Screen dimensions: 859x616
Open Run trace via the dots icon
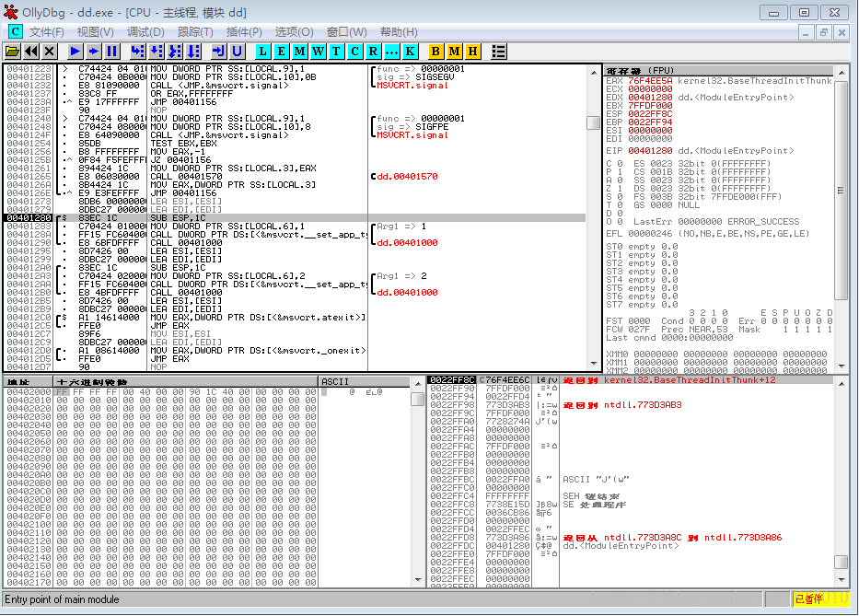pos(391,52)
